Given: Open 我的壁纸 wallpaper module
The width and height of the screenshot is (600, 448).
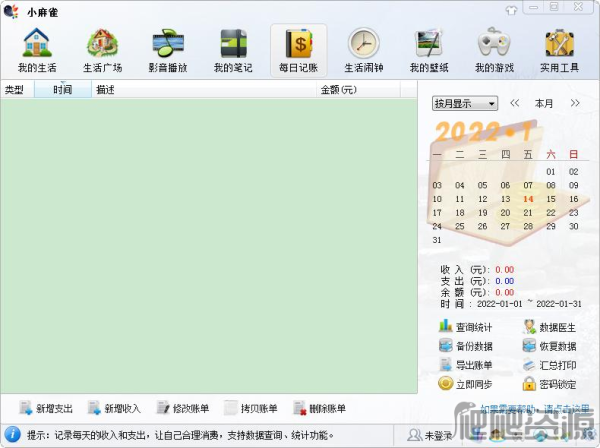Looking at the screenshot, I should pyautogui.click(x=429, y=50).
